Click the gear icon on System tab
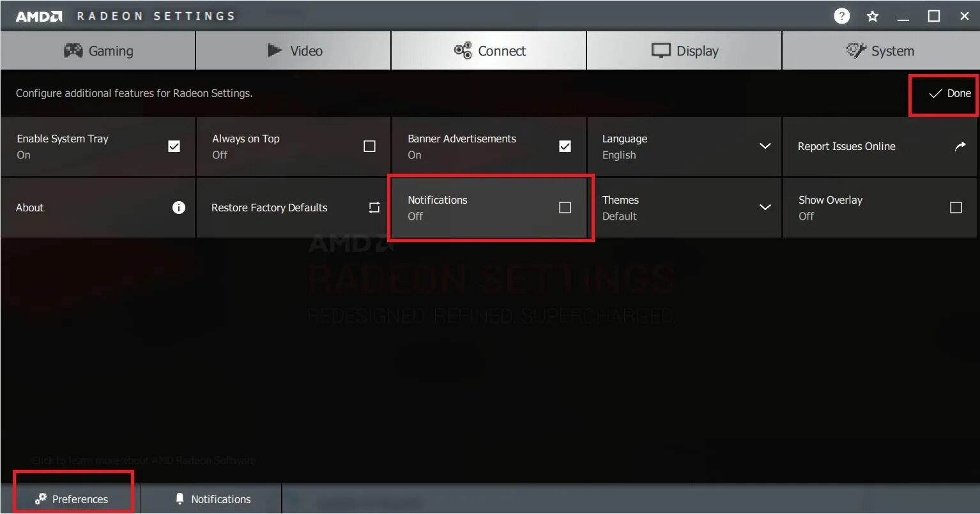The width and height of the screenshot is (980, 514). coord(855,50)
